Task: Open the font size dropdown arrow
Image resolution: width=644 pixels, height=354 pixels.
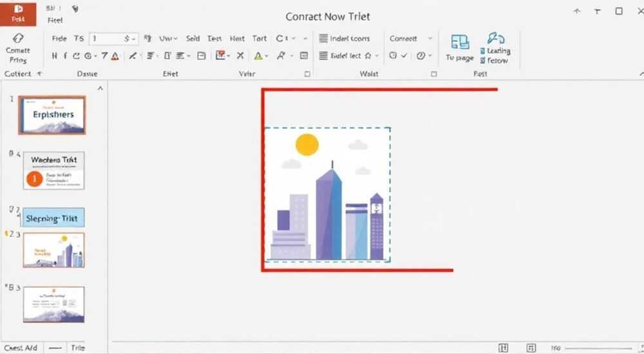Action: [x=133, y=39]
